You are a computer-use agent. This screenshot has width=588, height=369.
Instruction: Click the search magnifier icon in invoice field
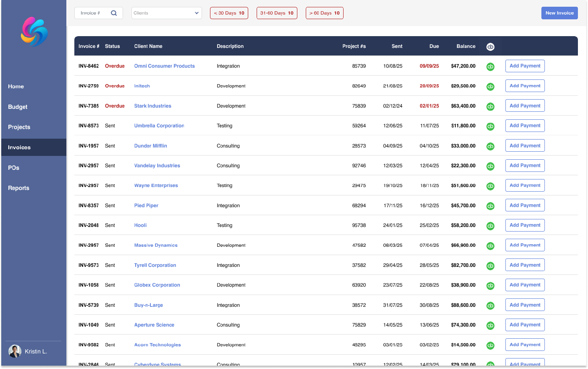[114, 13]
